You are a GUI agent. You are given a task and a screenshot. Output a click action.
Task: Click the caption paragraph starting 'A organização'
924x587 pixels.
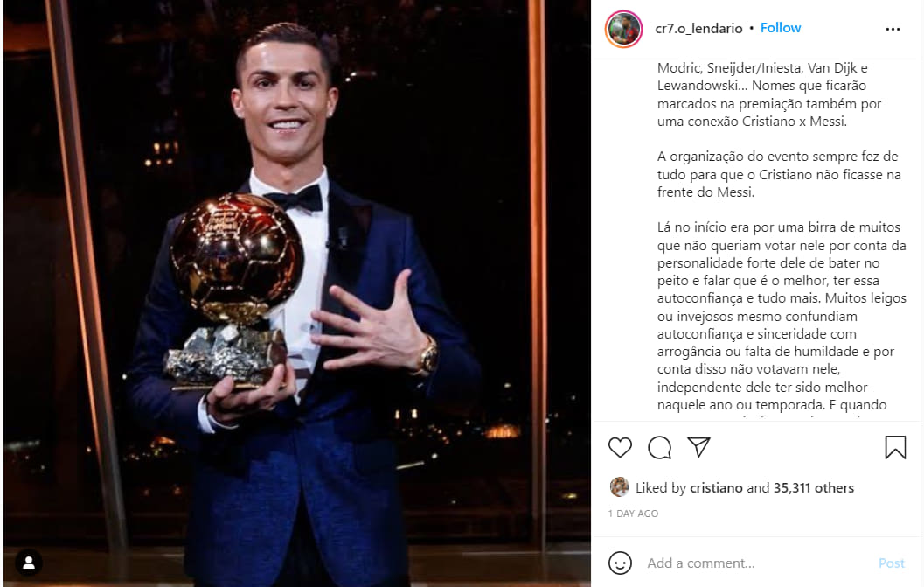click(778, 174)
